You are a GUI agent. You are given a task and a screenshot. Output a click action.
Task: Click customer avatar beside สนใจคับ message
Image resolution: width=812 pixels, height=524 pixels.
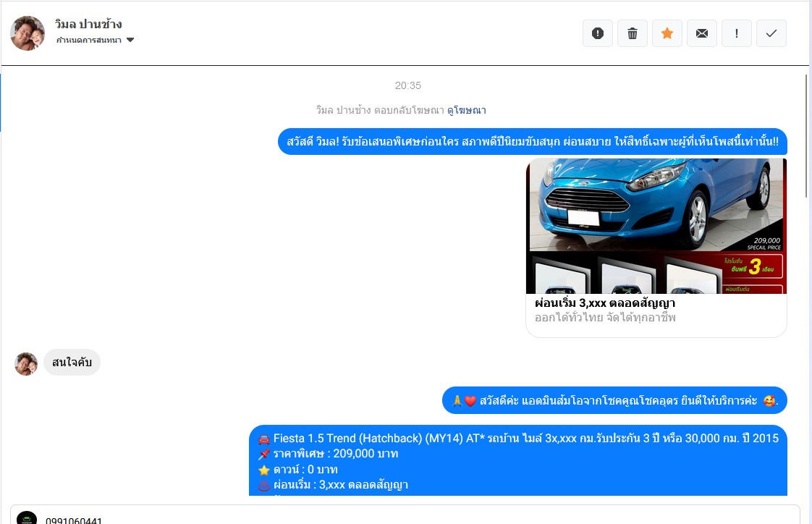tap(26, 364)
